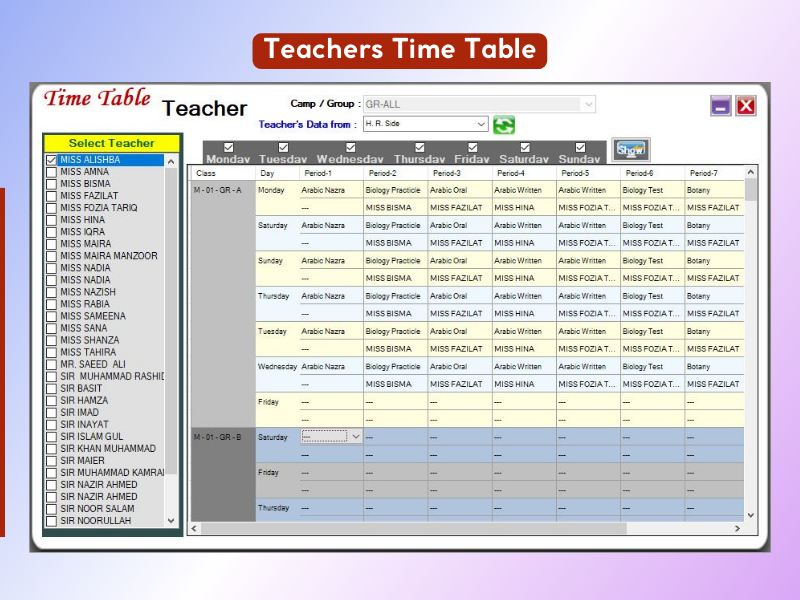Image resolution: width=800 pixels, height=600 pixels.
Task: Toggle the Sunday checkbox
Action: pyautogui.click(x=580, y=148)
